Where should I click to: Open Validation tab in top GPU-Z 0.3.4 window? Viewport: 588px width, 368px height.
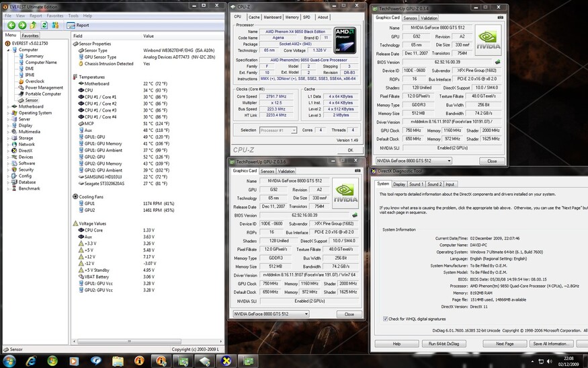(429, 18)
